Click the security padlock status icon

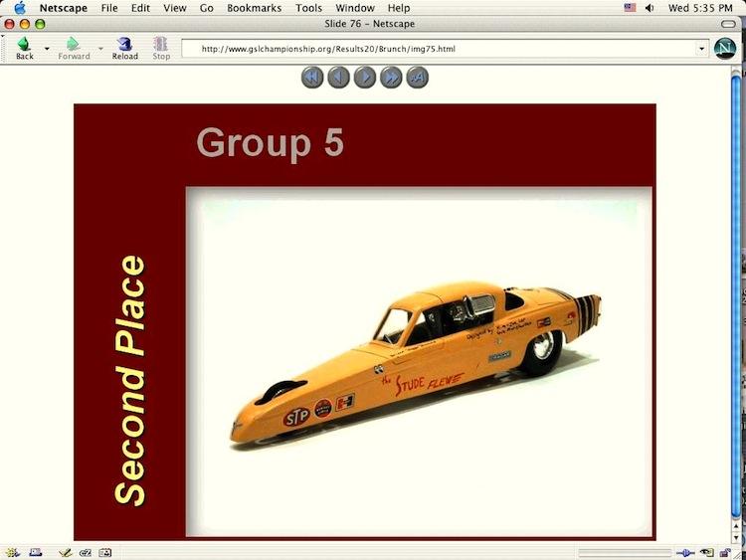(725, 552)
